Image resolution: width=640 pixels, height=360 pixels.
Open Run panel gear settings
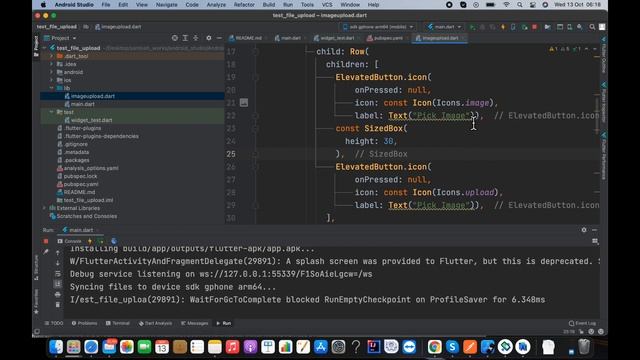(584, 230)
